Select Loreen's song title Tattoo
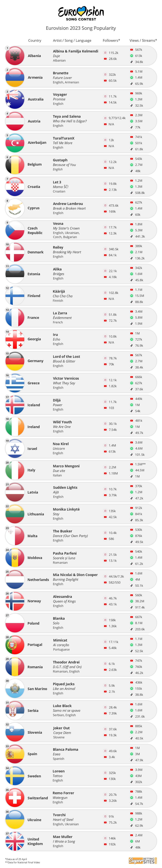This screenshot has height=868, width=162. (x=57, y=776)
